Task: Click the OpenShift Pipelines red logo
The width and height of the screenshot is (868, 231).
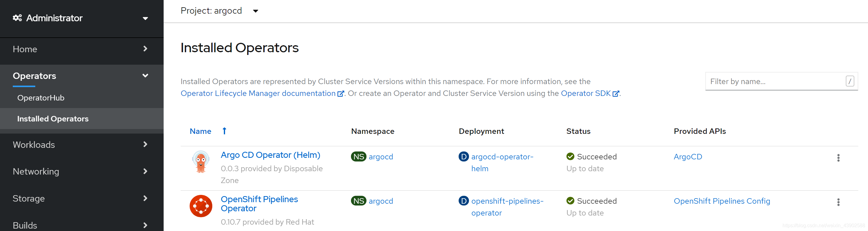Action: (201, 206)
